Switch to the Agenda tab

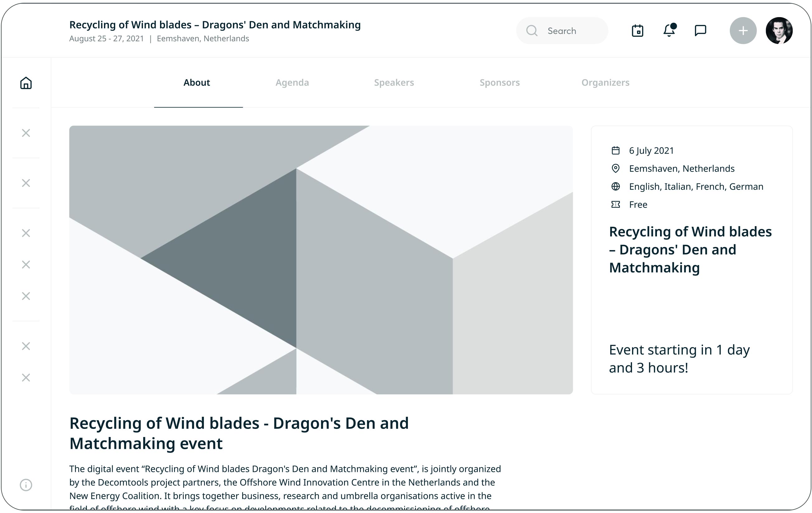tap(292, 83)
